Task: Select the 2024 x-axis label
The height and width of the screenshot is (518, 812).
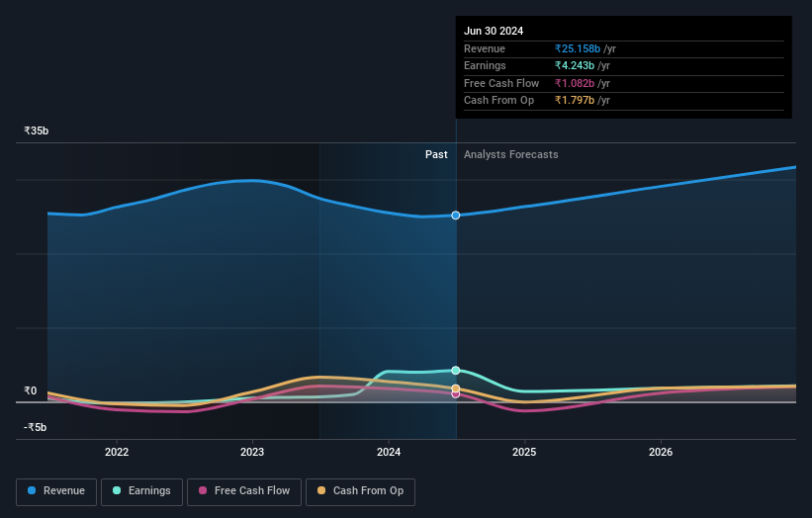Action: pos(389,452)
